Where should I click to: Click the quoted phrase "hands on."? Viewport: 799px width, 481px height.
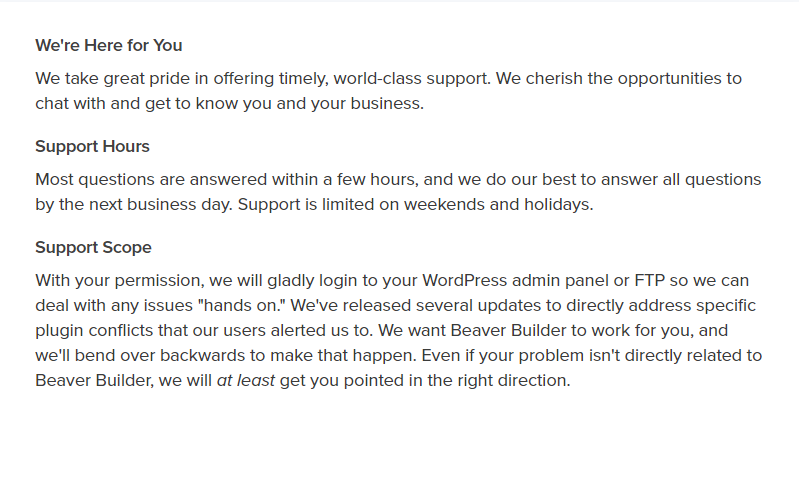(x=242, y=306)
